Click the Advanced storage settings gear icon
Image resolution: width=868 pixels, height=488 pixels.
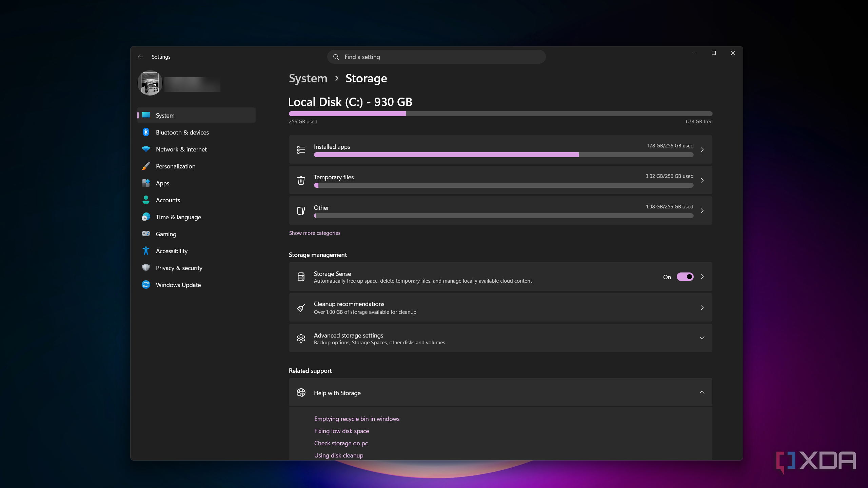(x=301, y=338)
